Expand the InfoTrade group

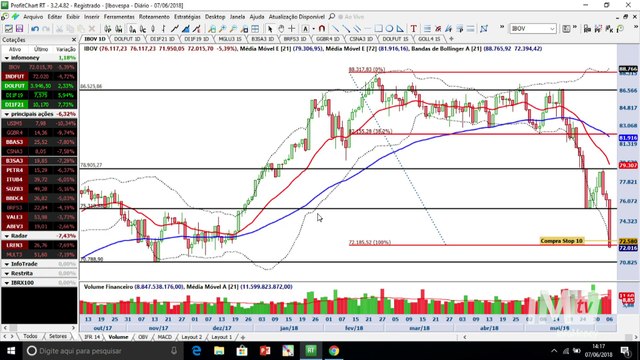tap(7, 264)
